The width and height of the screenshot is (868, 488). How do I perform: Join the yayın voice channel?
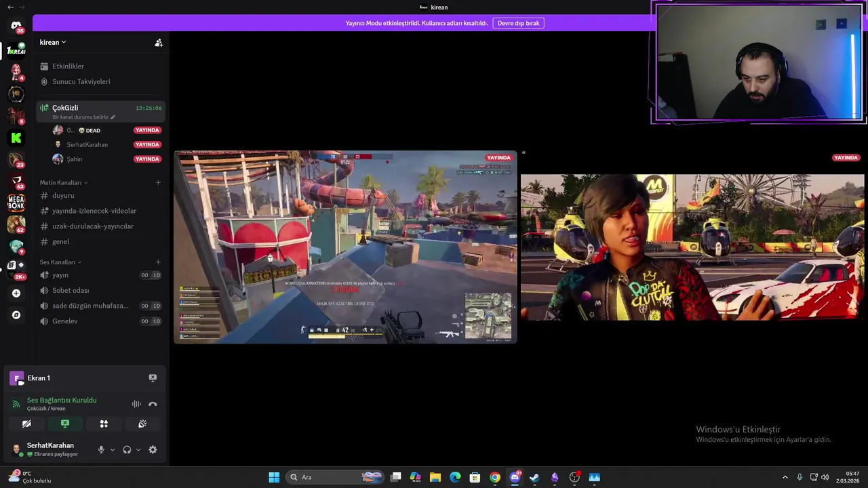tap(100, 275)
